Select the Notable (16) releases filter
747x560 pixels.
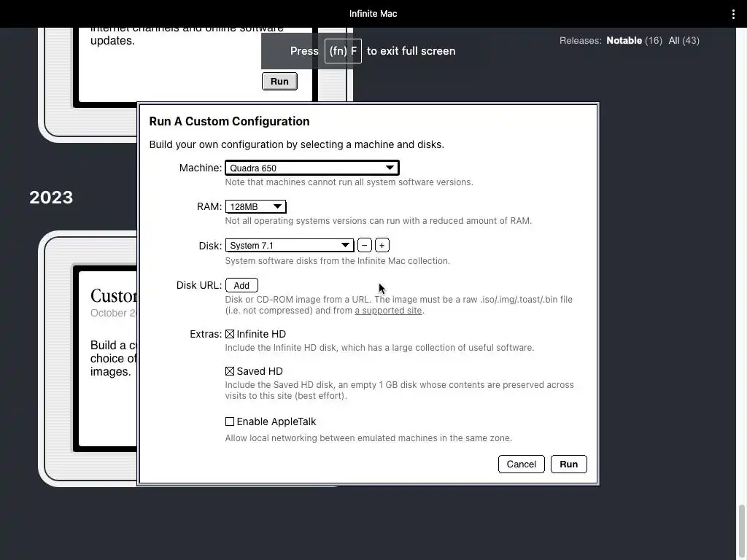pyautogui.click(x=634, y=41)
